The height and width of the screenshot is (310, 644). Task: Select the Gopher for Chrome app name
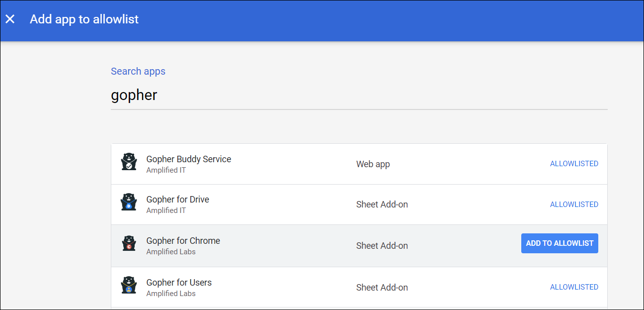click(183, 241)
